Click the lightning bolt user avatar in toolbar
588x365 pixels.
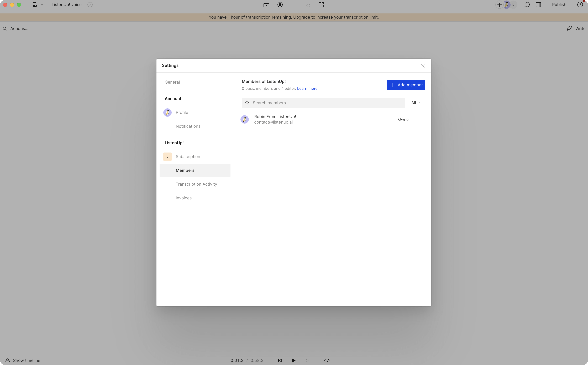coord(507,5)
